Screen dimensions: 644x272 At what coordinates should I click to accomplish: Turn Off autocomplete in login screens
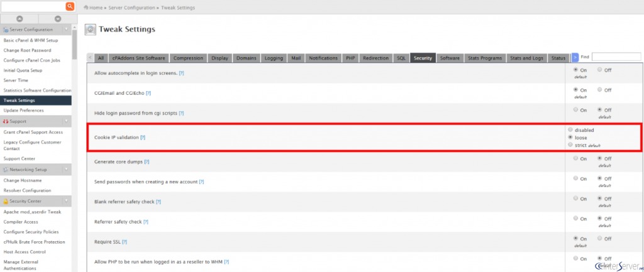pos(600,70)
